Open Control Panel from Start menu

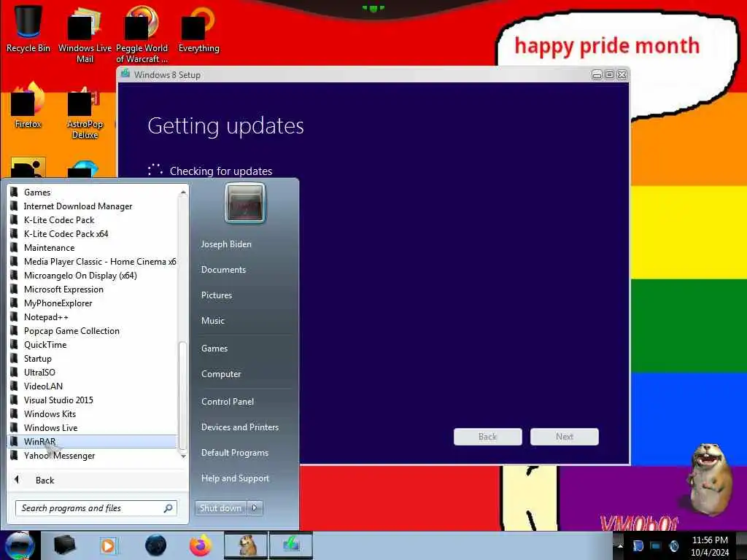(x=228, y=402)
